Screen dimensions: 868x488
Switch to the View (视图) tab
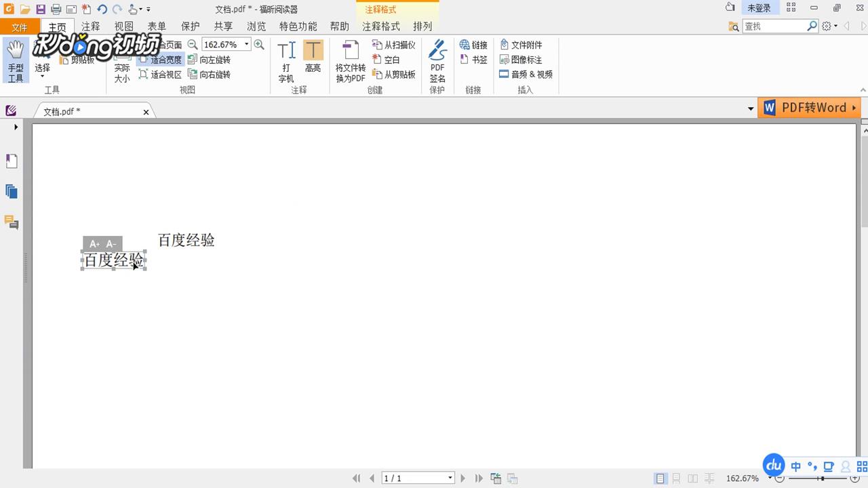[x=124, y=26]
